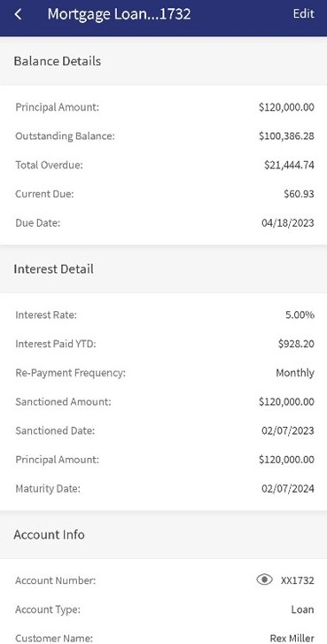Tap the Total Overdue value $21,444.74
This screenshot has width=327, height=644.
tap(290, 165)
